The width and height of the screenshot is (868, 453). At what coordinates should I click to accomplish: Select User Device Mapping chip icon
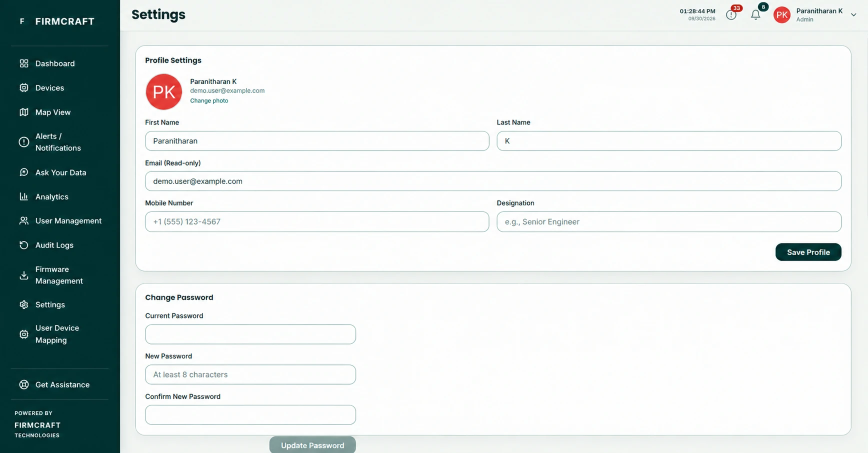[x=23, y=334]
